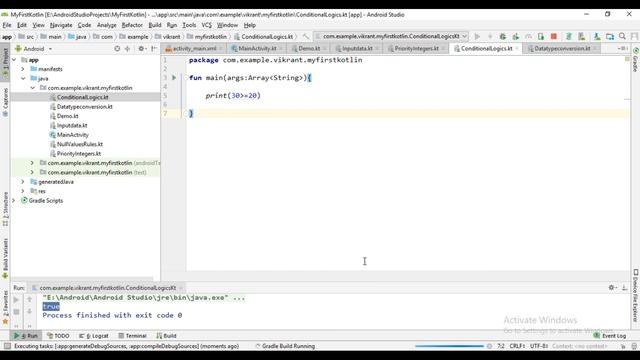
Task: Click the myfirstkotlin breadcrumb
Action: pos(207,36)
